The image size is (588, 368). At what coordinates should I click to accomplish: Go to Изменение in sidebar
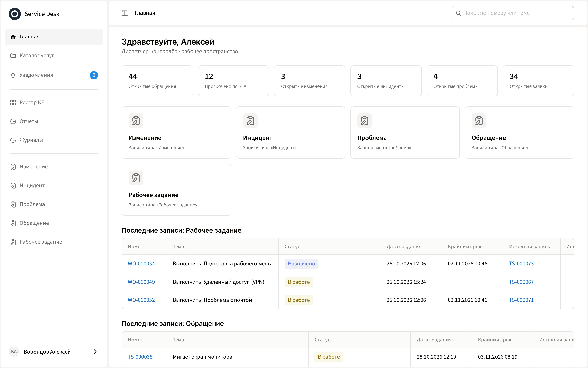(54, 167)
